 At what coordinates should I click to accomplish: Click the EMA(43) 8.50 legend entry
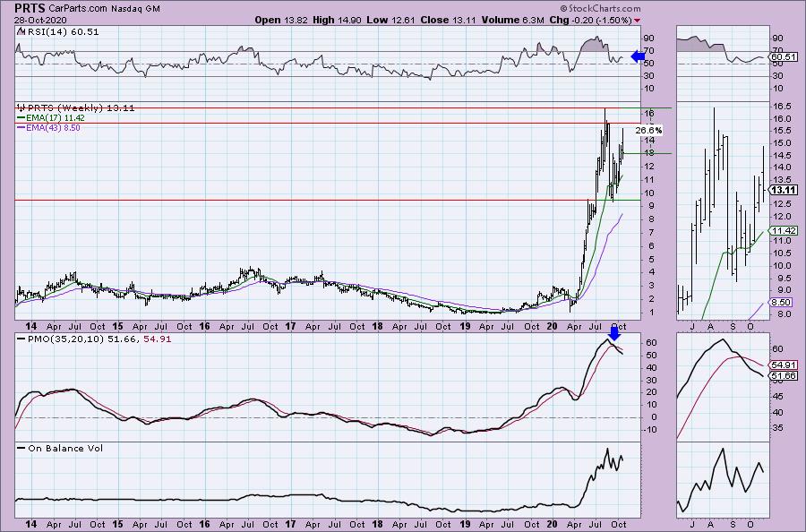53,127
